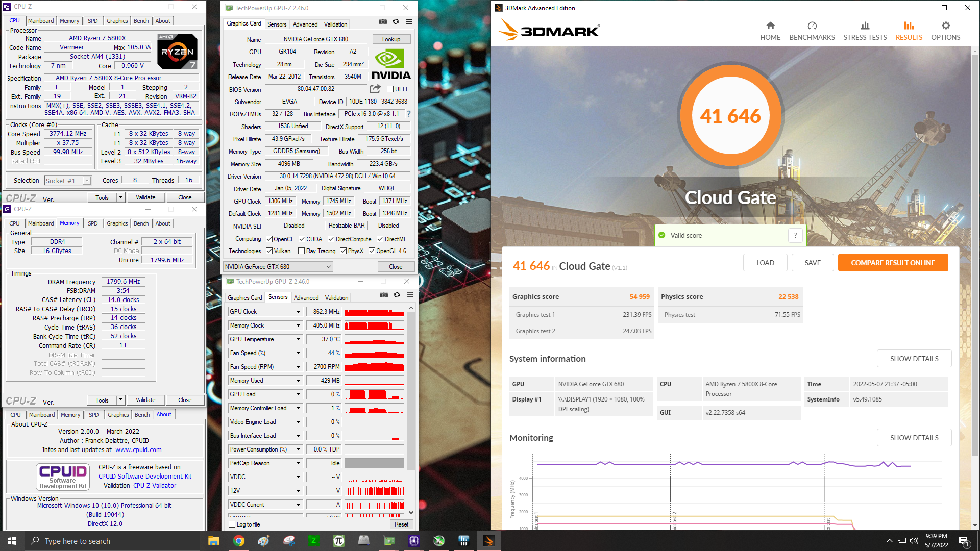This screenshot has width=980, height=551.
Task: Open File Explorer from taskbar
Action: (213, 541)
